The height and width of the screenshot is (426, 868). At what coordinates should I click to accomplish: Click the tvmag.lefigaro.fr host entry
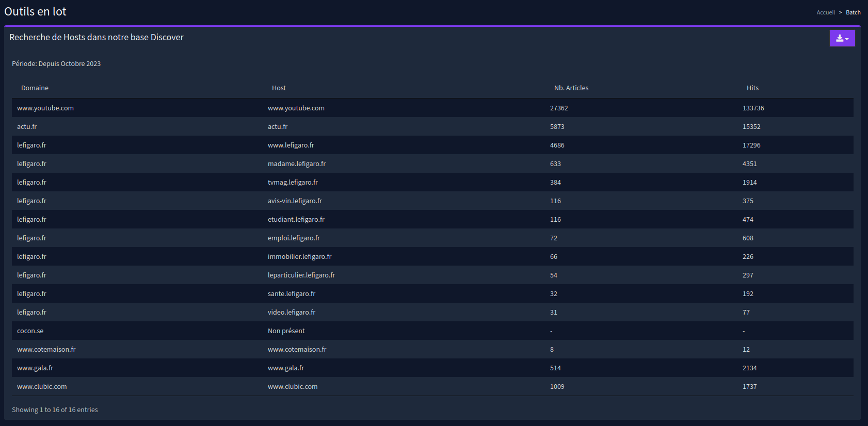[x=293, y=183]
